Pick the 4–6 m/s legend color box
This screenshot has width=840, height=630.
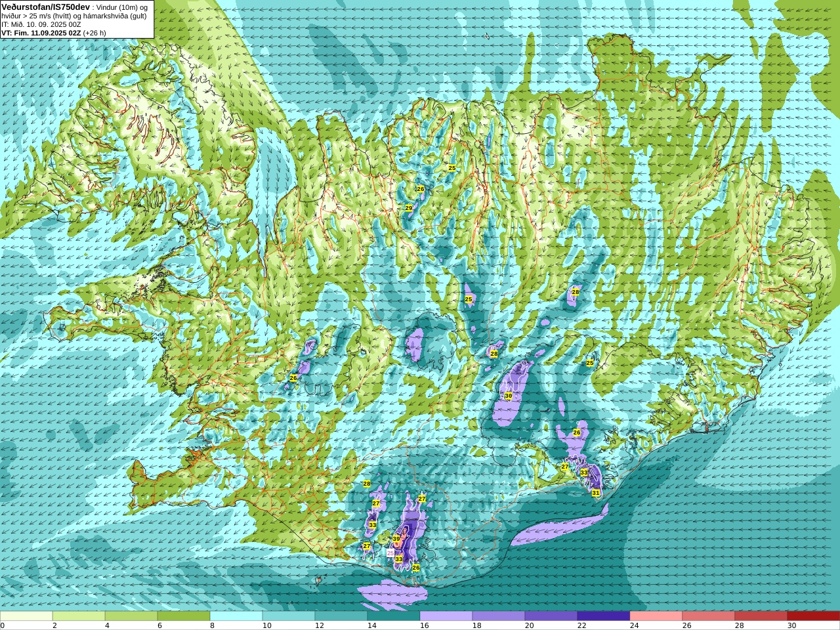[x=131, y=616]
